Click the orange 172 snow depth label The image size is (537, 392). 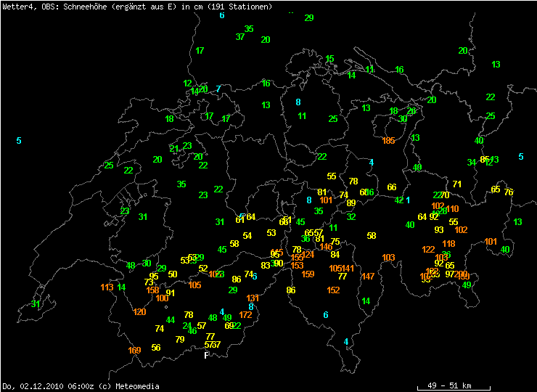tap(245, 314)
